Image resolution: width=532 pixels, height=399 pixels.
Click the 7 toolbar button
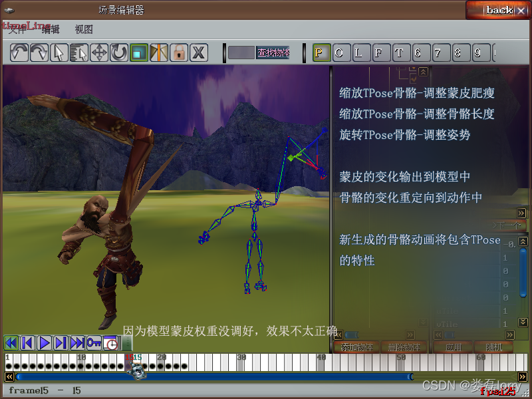coord(442,53)
